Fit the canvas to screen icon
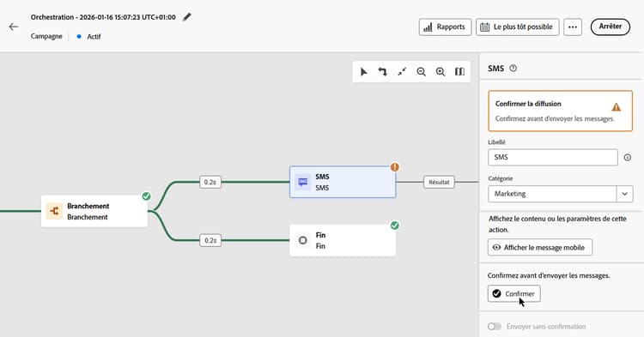This screenshot has width=644, height=337. pos(402,72)
